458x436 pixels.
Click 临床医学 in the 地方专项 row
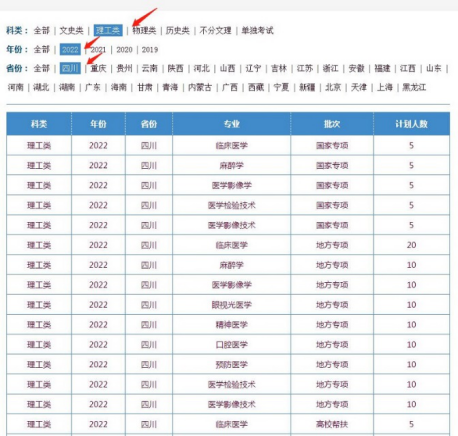[x=232, y=245]
